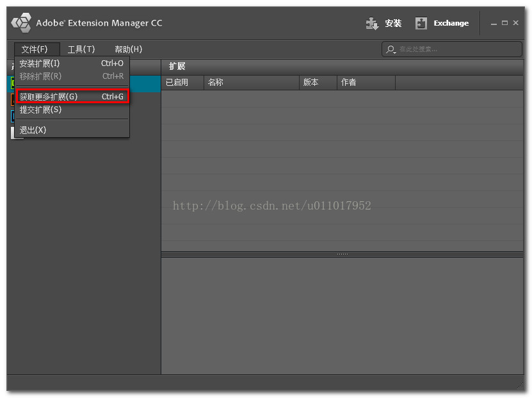Choose 退出(X) to quit
532x398 pixels.
tap(72, 129)
